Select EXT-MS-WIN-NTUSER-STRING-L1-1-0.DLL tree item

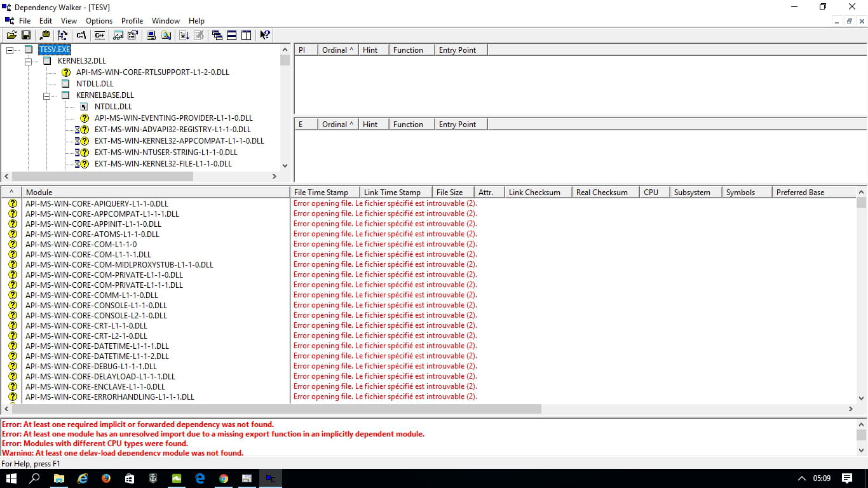166,152
